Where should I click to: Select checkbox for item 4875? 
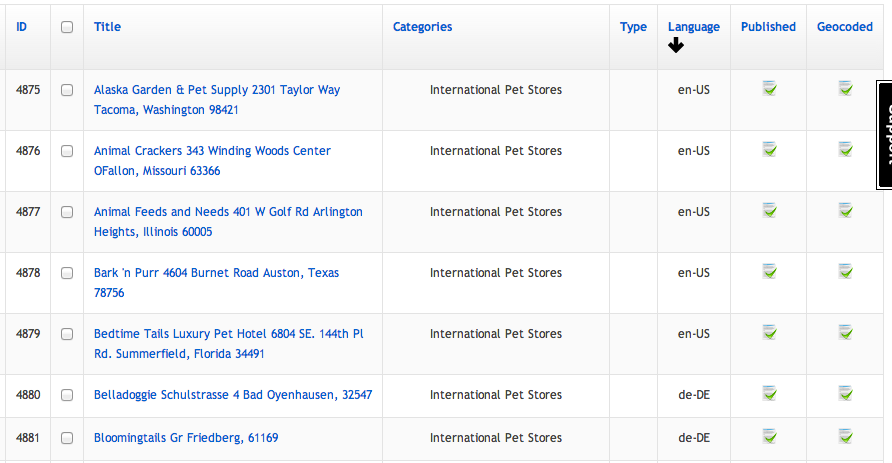tap(67, 90)
